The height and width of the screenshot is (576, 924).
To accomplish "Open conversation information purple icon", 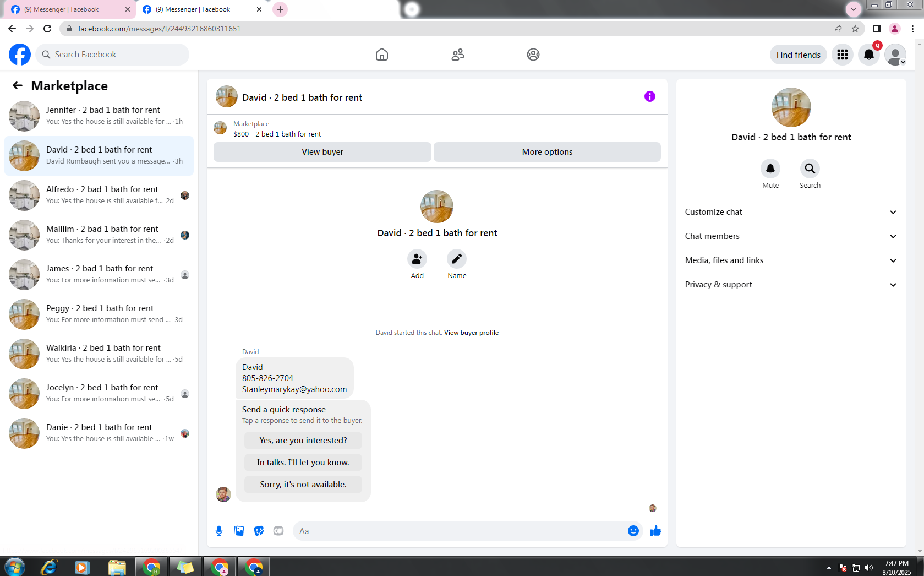I will [x=650, y=96].
